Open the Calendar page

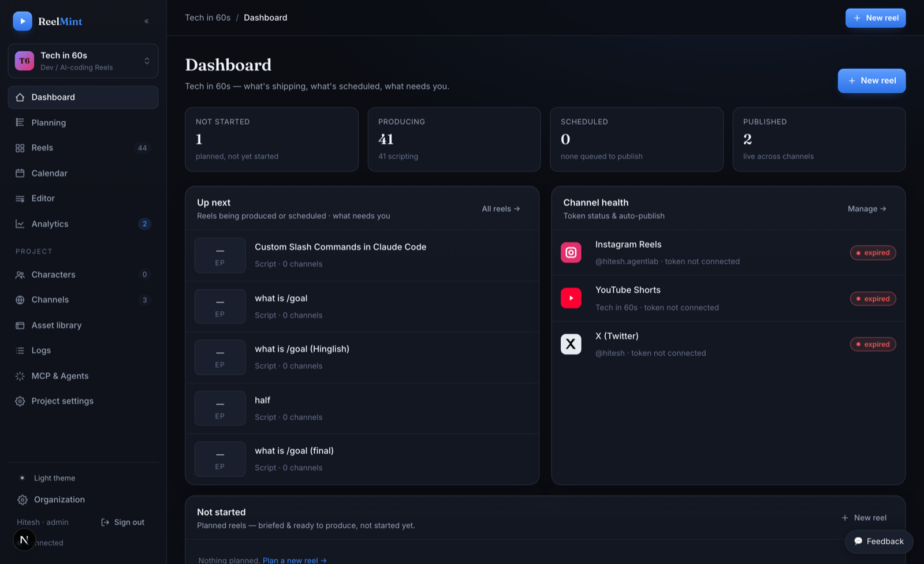click(83, 173)
